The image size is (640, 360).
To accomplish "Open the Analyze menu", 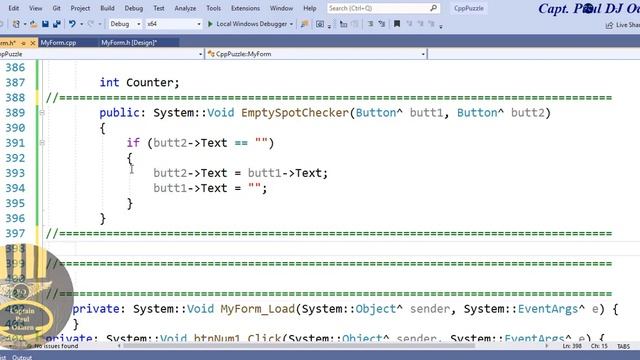I will [185, 8].
